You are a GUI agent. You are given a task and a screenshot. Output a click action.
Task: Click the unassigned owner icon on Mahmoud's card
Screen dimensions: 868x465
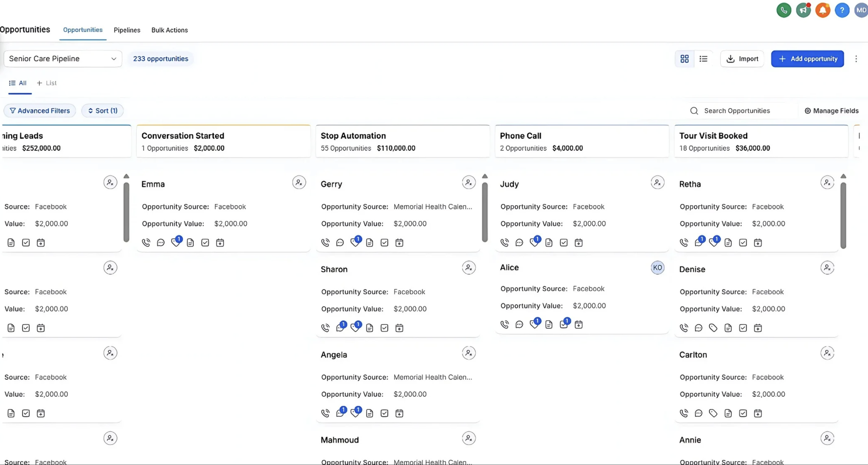pyautogui.click(x=469, y=438)
